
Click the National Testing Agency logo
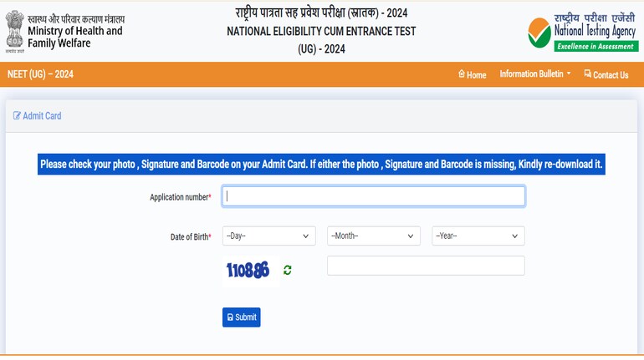pyautogui.click(x=583, y=33)
